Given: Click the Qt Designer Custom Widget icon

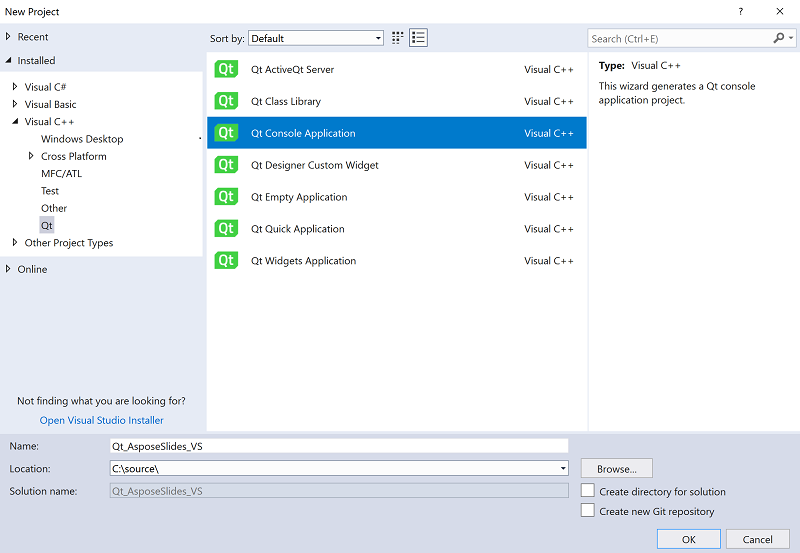Looking at the screenshot, I should click(x=226, y=165).
